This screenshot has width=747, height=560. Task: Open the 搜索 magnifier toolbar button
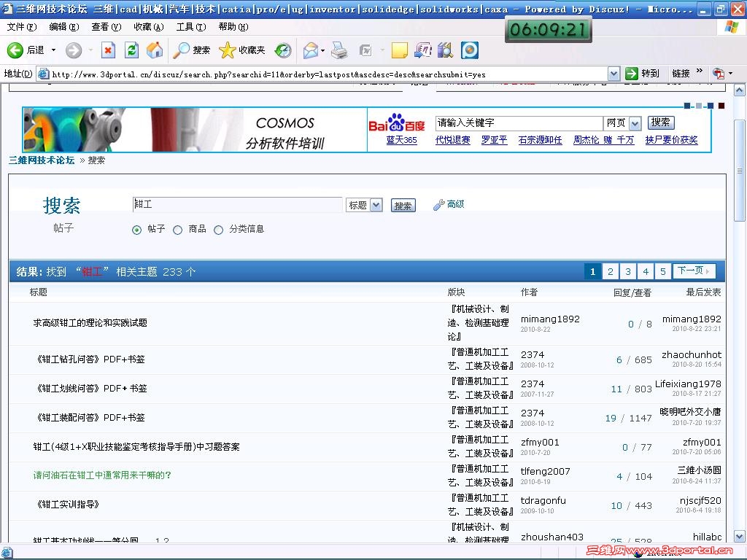click(x=192, y=50)
